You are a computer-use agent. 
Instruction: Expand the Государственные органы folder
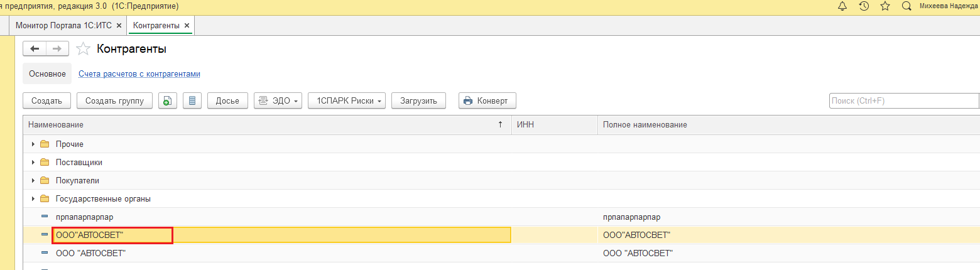pos(33,199)
